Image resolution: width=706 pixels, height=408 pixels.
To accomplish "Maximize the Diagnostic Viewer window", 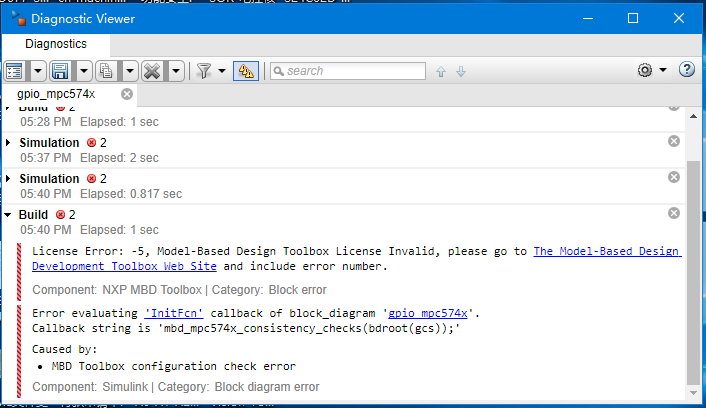I will click(633, 18).
